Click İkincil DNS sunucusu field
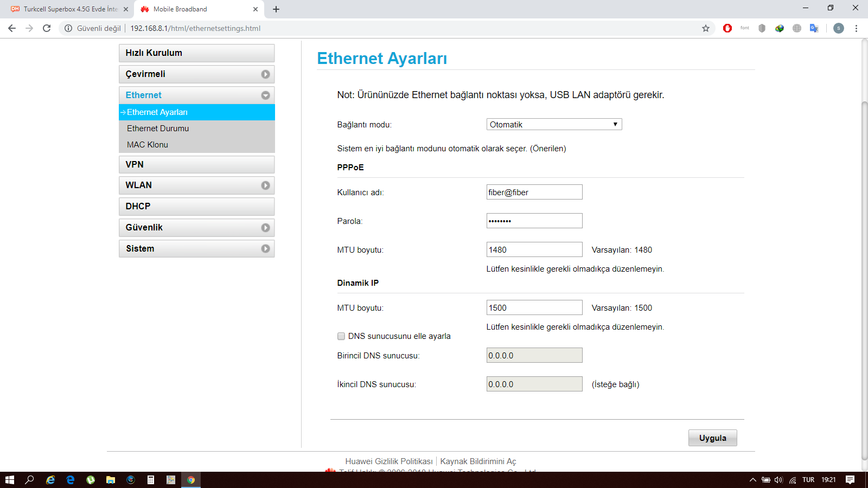This screenshot has height=488, width=868. pos(534,384)
